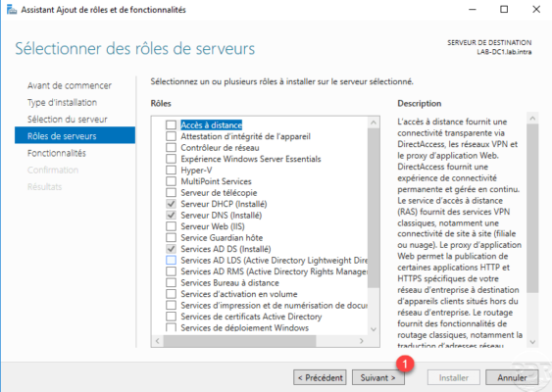This screenshot has height=392, width=552.
Task: Tick Expérience Windows Server Essentials checkbox
Action: 172,159
